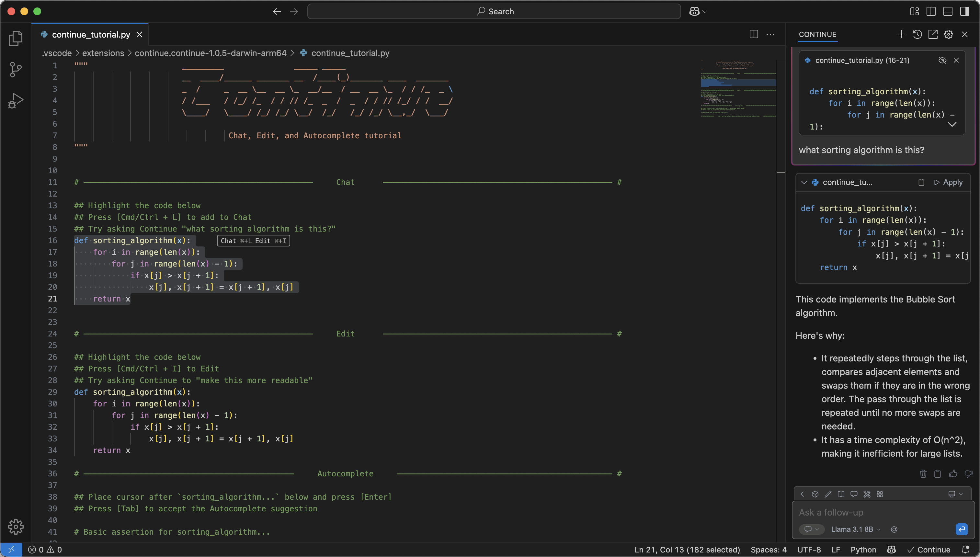Open the Run and Debug view
980x557 pixels.
click(x=16, y=101)
